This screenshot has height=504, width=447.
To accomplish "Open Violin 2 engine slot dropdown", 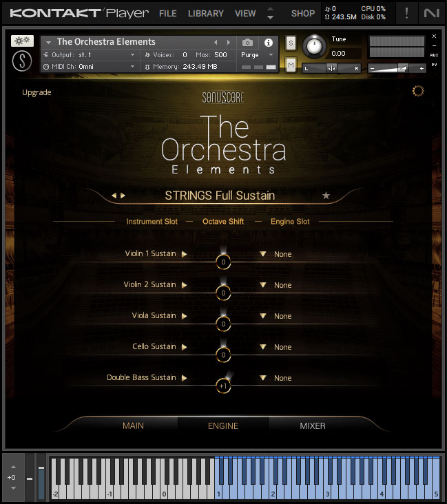I will 262,285.
